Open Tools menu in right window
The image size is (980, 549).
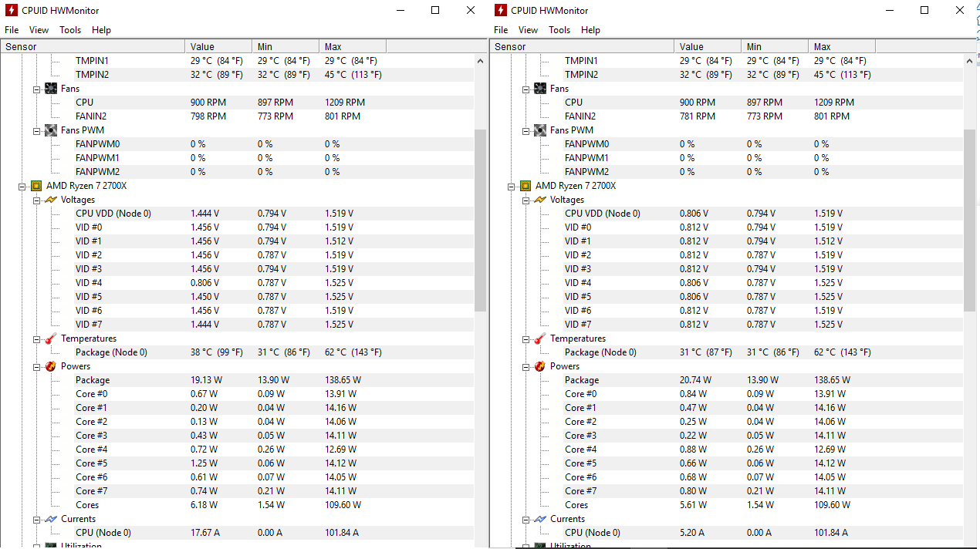click(x=559, y=30)
